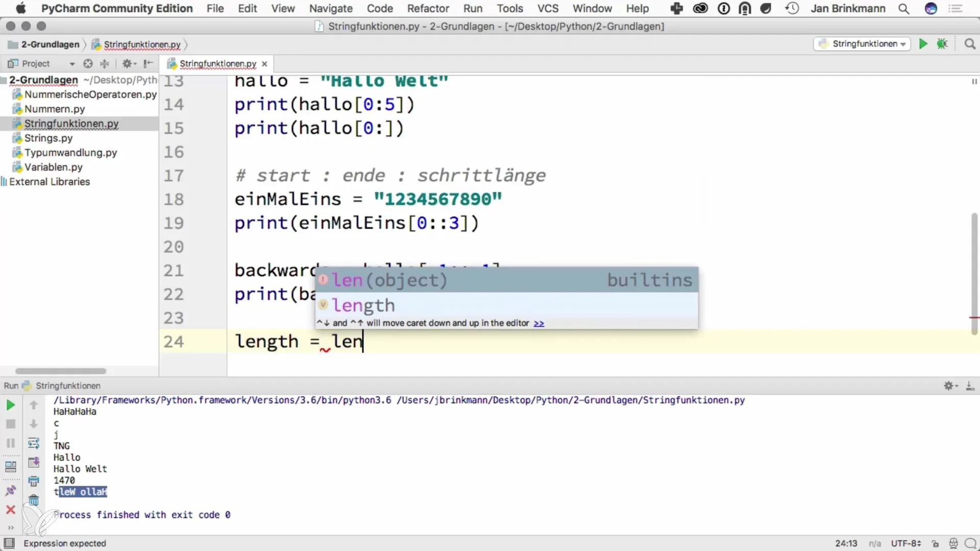Click the 24:13 caret position indicator
This screenshot has width=980, height=551.
846,543
